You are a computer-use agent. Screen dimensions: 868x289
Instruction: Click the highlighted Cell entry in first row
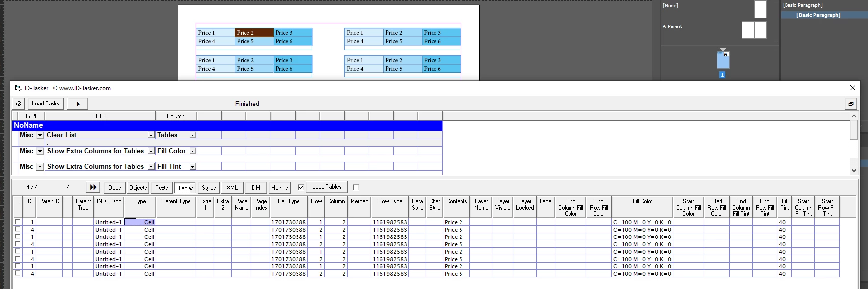pyautogui.click(x=140, y=222)
